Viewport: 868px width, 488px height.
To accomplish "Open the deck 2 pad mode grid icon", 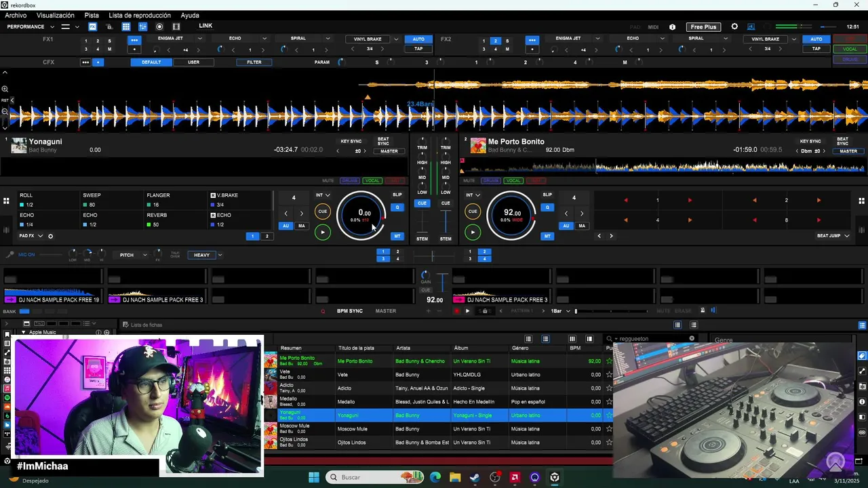I will (861, 201).
